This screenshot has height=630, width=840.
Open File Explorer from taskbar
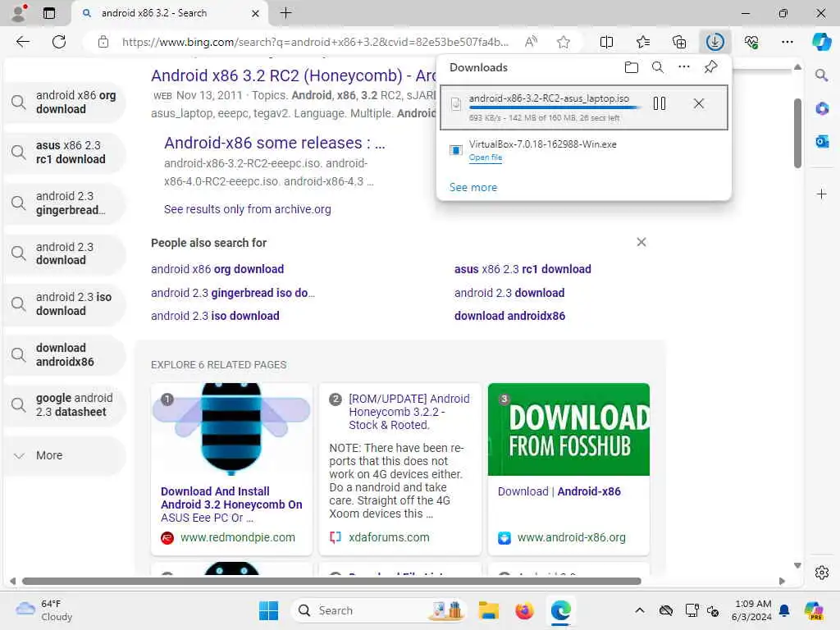[489, 610]
